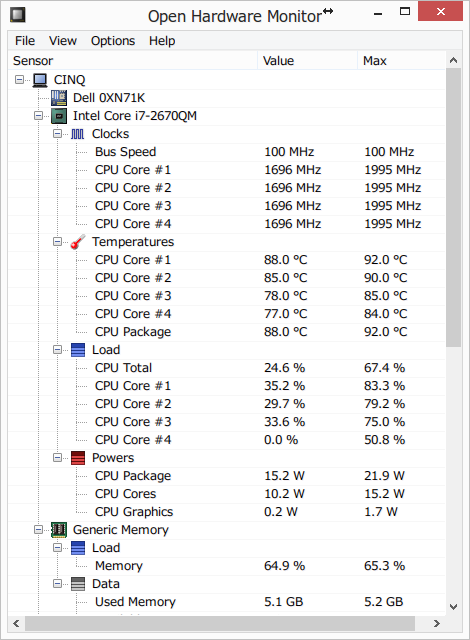Click the Value column header
This screenshot has width=470, height=640.
tap(308, 61)
